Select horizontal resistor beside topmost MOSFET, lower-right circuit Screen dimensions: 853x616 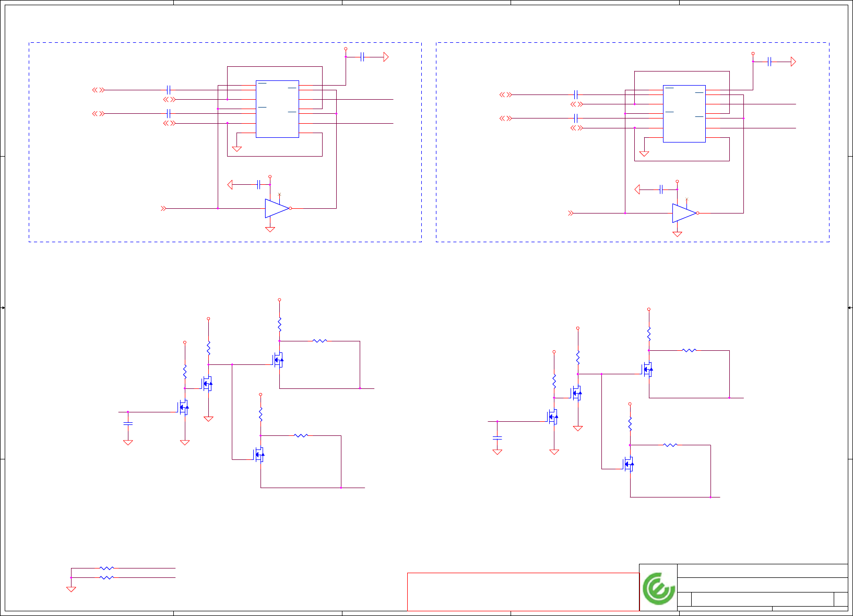coord(689,350)
